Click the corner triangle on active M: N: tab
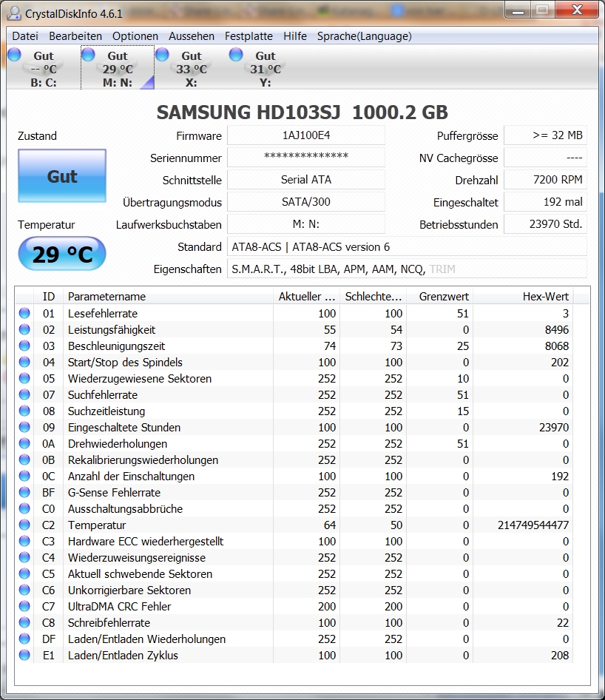 click(148, 84)
